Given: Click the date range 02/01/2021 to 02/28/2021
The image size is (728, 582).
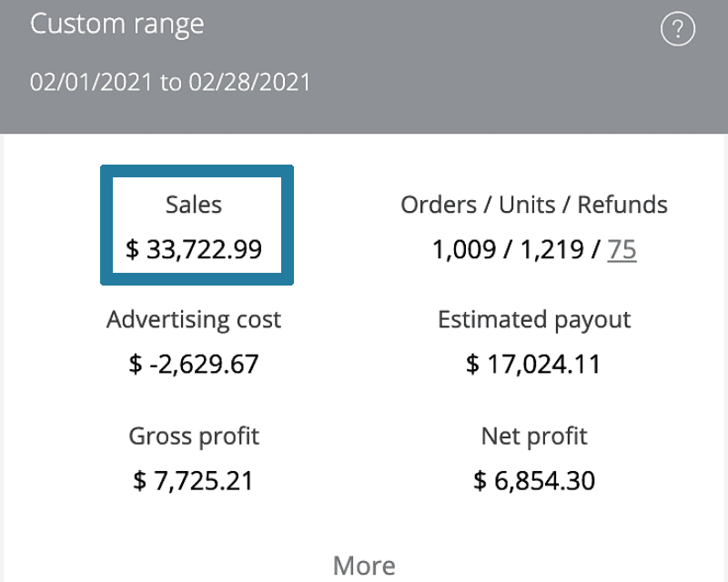Looking at the screenshot, I should point(170,82).
